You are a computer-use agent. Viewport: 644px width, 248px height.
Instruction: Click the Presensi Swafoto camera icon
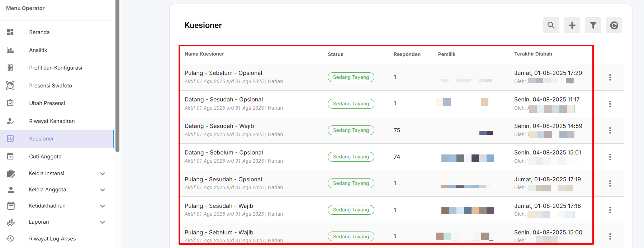pos(10,86)
